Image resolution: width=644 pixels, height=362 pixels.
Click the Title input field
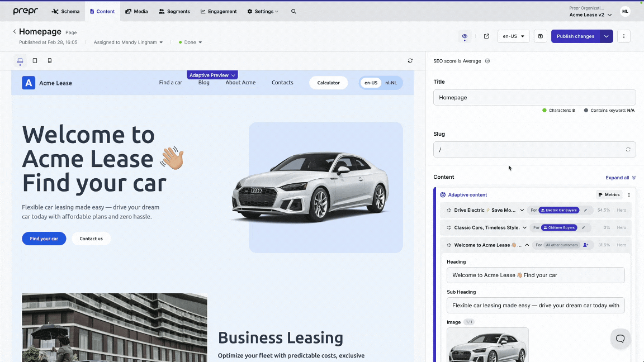click(534, 98)
